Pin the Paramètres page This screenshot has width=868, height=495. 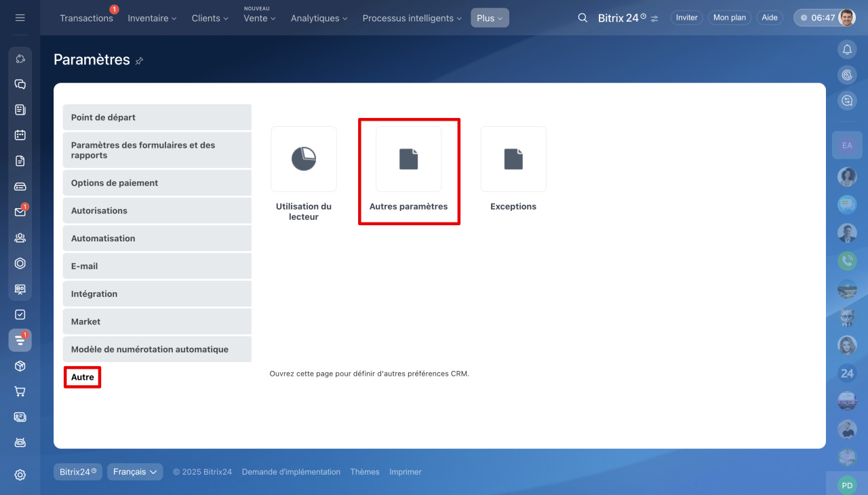139,61
